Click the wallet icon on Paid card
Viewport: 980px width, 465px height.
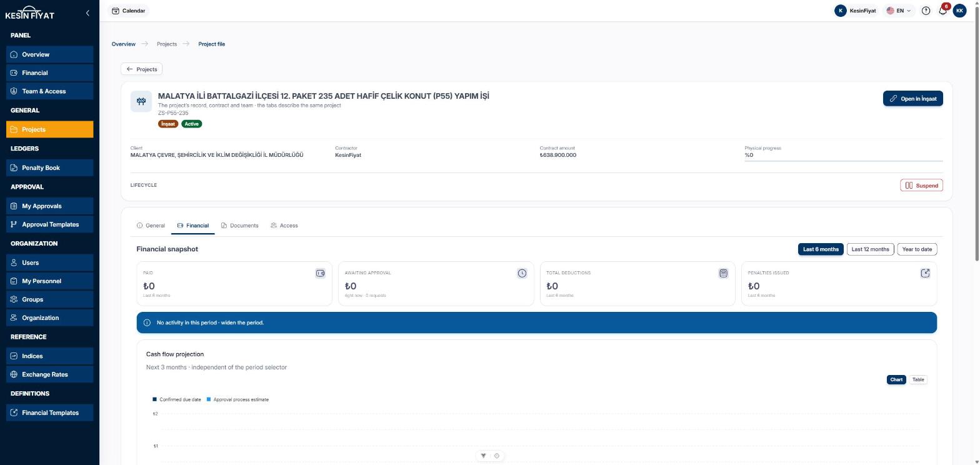coord(320,273)
